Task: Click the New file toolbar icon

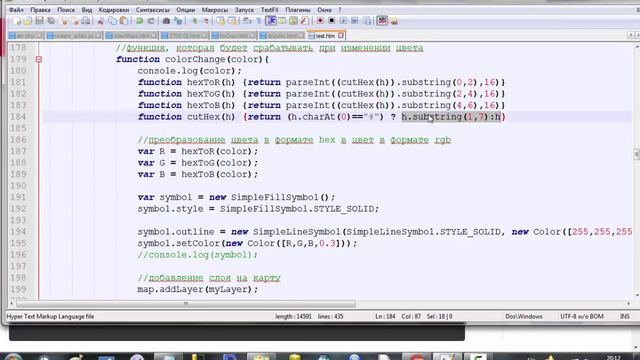Action: [x=16, y=21]
